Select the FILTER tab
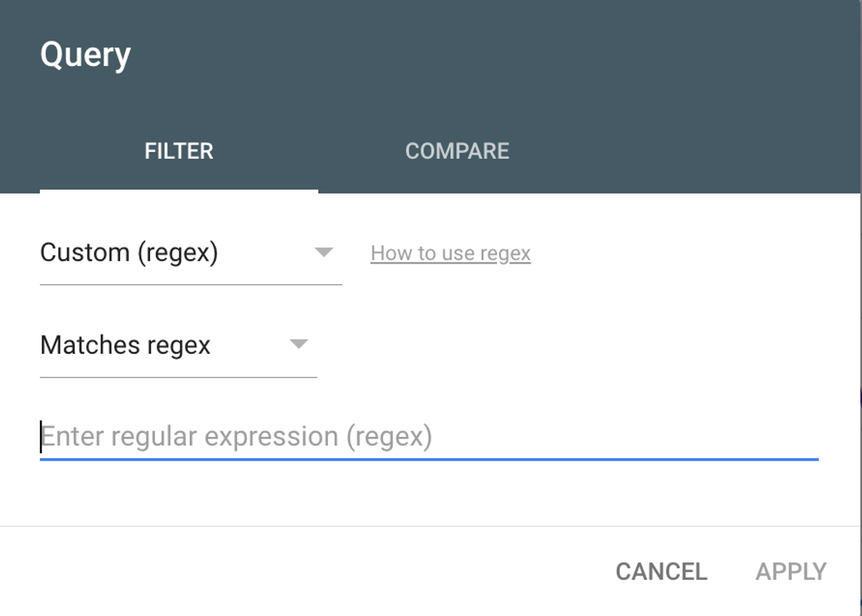 click(x=179, y=151)
